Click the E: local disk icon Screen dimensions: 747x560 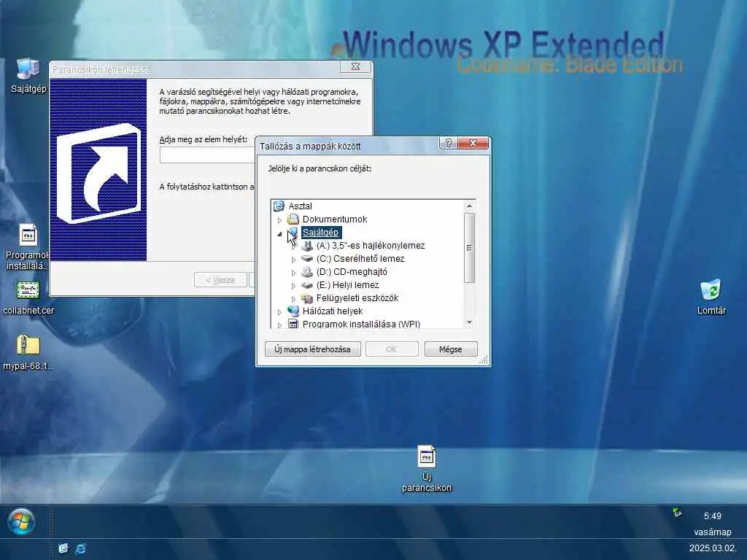pyautogui.click(x=307, y=285)
